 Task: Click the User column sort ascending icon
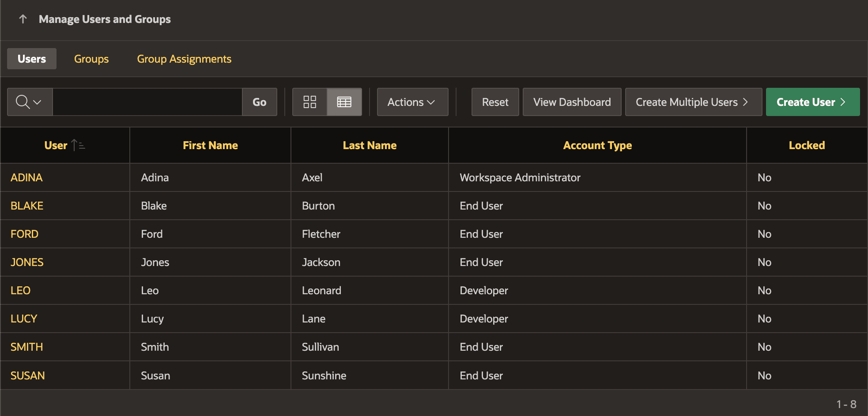pos(78,145)
